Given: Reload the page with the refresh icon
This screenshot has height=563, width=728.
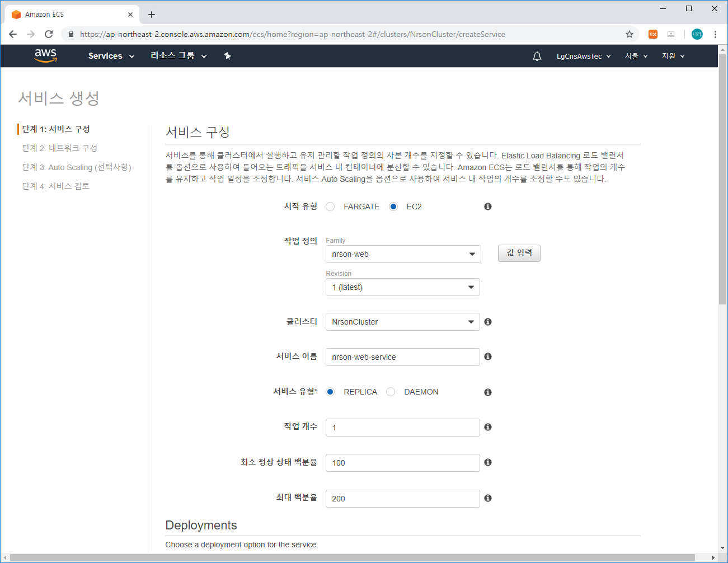Looking at the screenshot, I should (49, 34).
